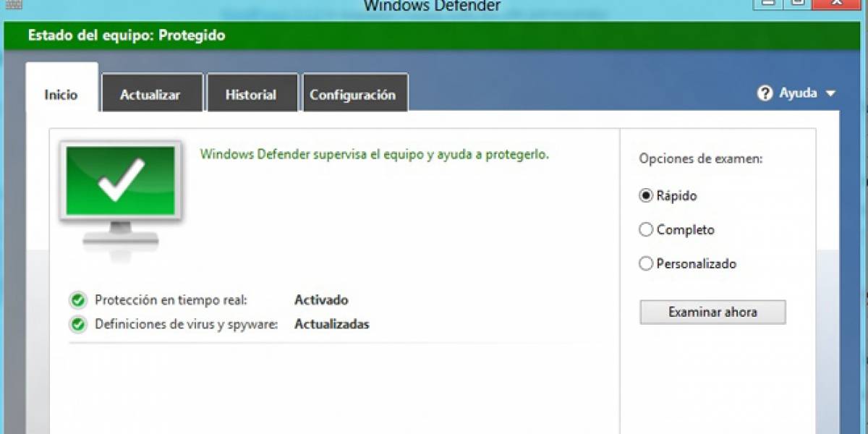Open the Historial tab
The width and height of the screenshot is (868, 434).
point(252,93)
